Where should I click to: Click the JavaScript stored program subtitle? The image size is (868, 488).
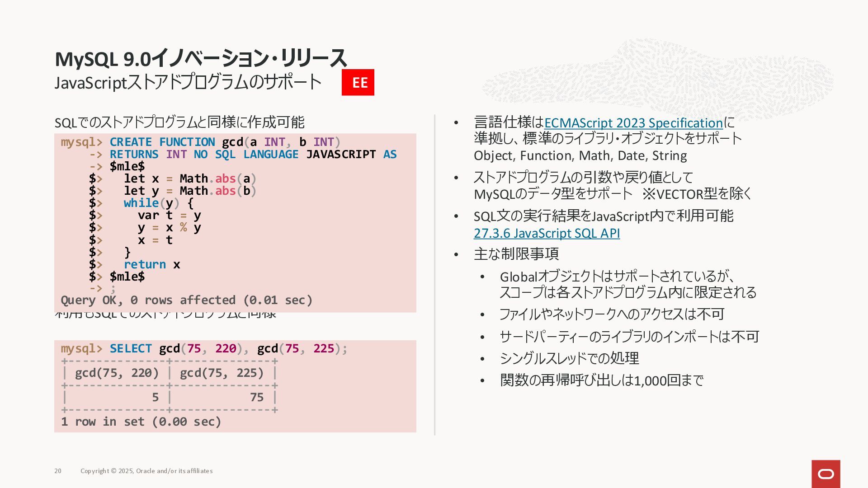click(x=188, y=82)
